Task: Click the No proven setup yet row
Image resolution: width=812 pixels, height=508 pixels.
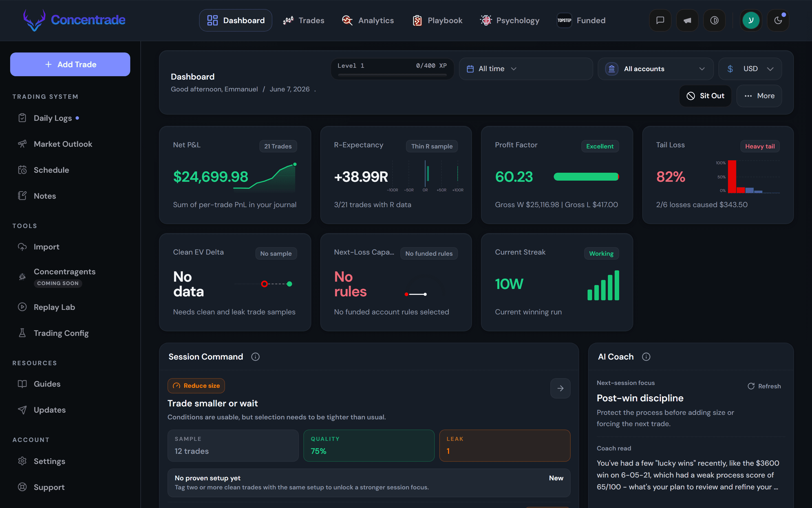Action: (x=369, y=483)
